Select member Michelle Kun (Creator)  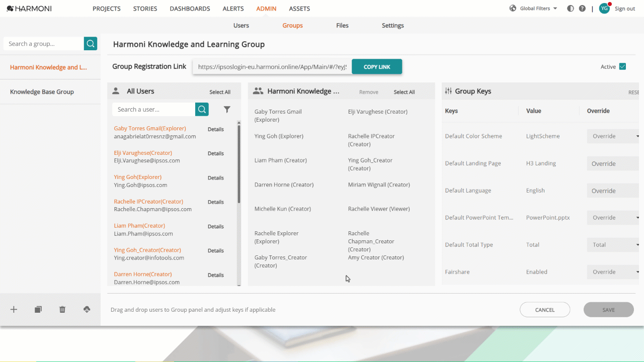(283, 209)
